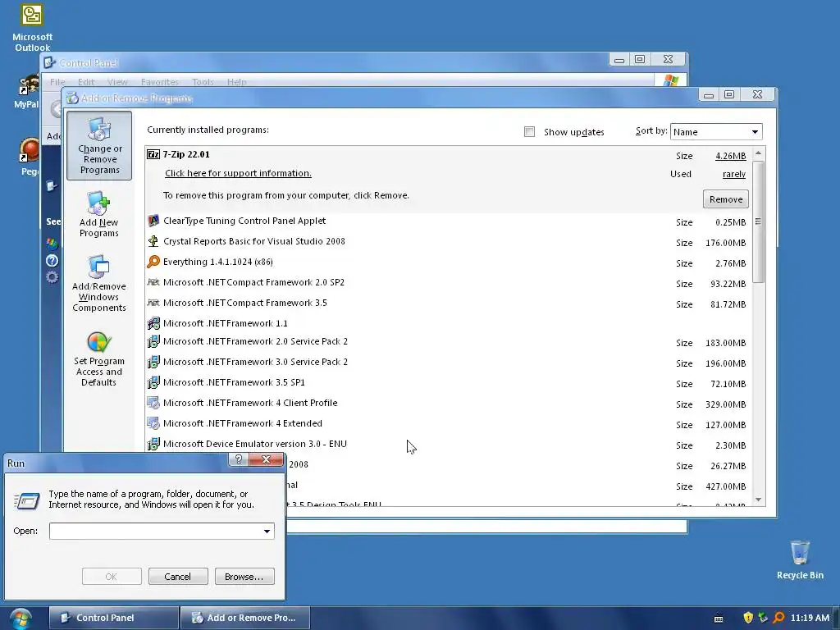The width and height of the screenshot is (840, 630).
Task: Click .NET Framework 4 Client Profile icon
Action: (x=153, y=403)
